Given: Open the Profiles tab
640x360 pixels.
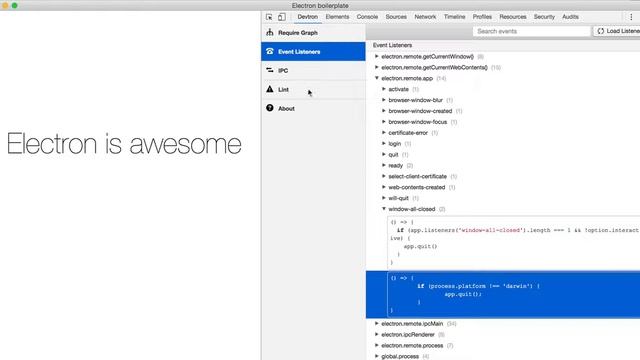Looking at the screenshot, I should (x=482, y=17).
